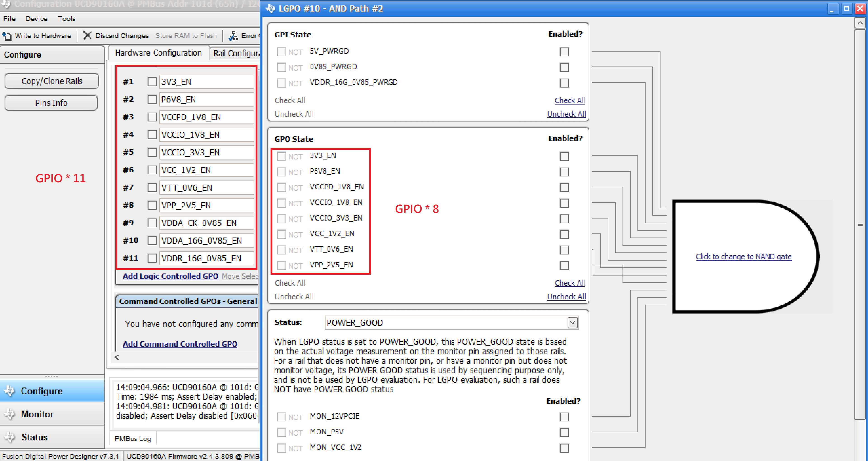Click the Write to Hardware icon

click(7, 36)
